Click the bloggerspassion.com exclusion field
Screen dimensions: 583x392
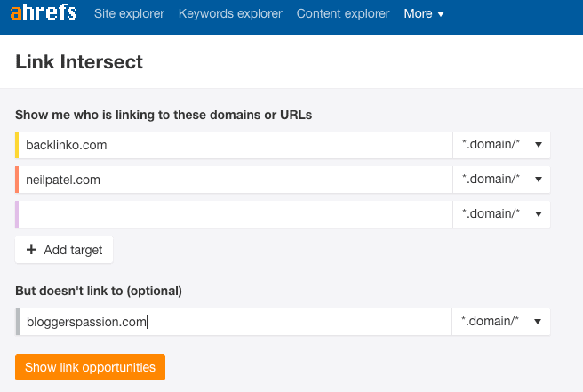coord(236,322)
